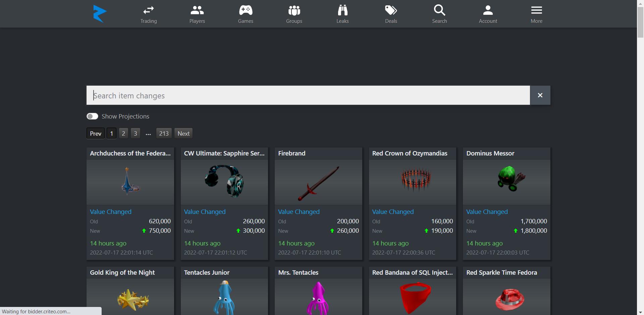Image resolution: width=644 pixels, height=315 pixels.
Task: Open Gold King of the Night title
Action: click(x=122, y=272)
